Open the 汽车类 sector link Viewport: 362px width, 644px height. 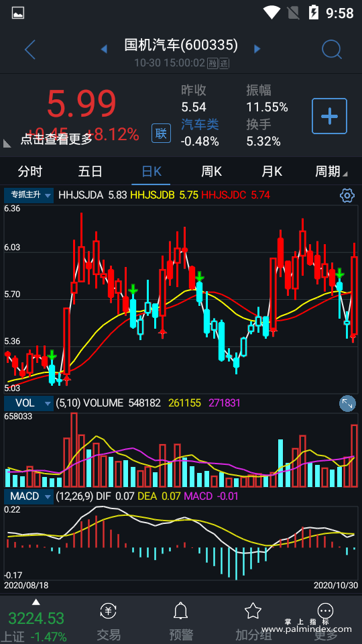tap(200, 125)
